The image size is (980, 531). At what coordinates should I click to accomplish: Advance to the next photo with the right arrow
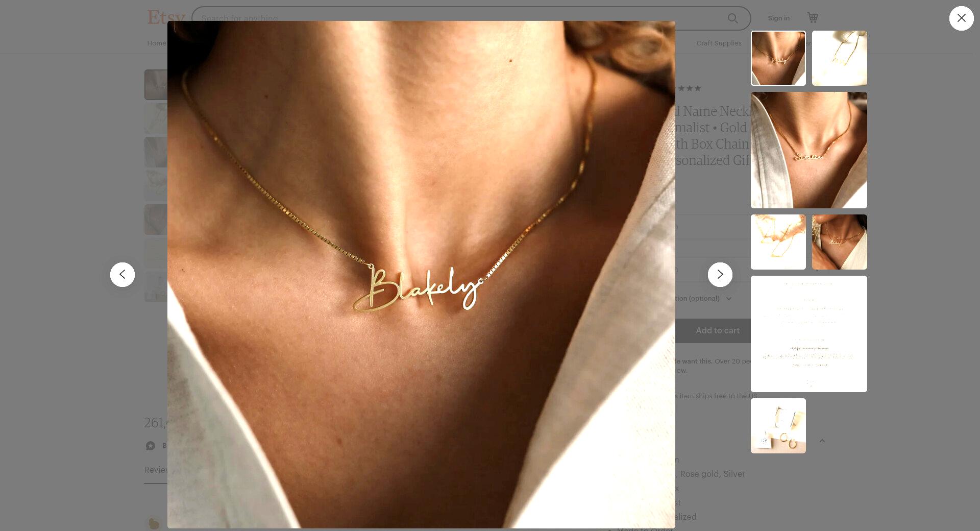[x=720, y=275]
